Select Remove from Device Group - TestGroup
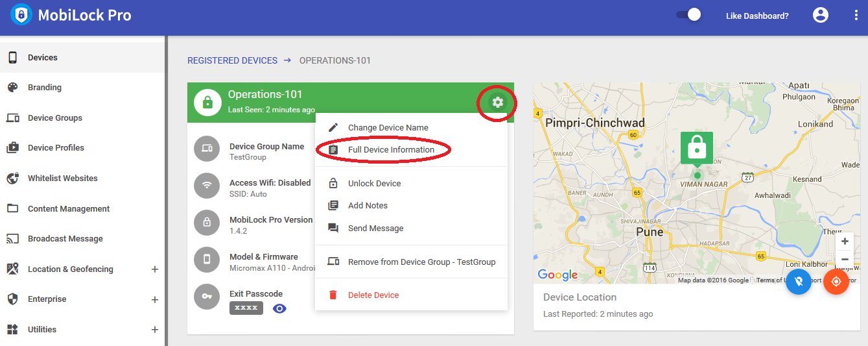The image size is (868, 346). pos(411,262)
